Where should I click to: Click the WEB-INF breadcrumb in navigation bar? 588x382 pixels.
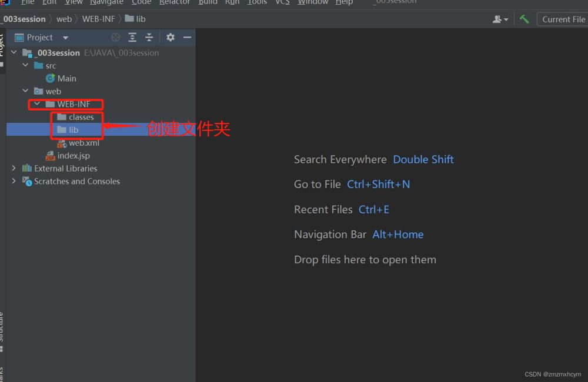[98, 19]
